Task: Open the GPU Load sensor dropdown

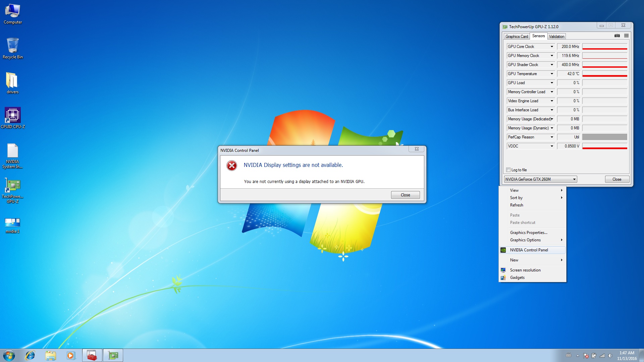Action: (x=552, y=83)
